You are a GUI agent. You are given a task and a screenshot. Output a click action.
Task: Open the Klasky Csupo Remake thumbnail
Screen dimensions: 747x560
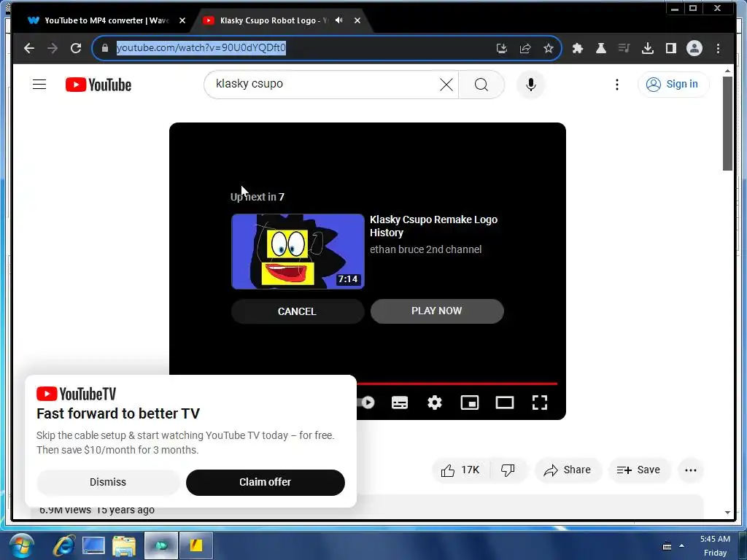pyautogui.click(x=298, y=252)
